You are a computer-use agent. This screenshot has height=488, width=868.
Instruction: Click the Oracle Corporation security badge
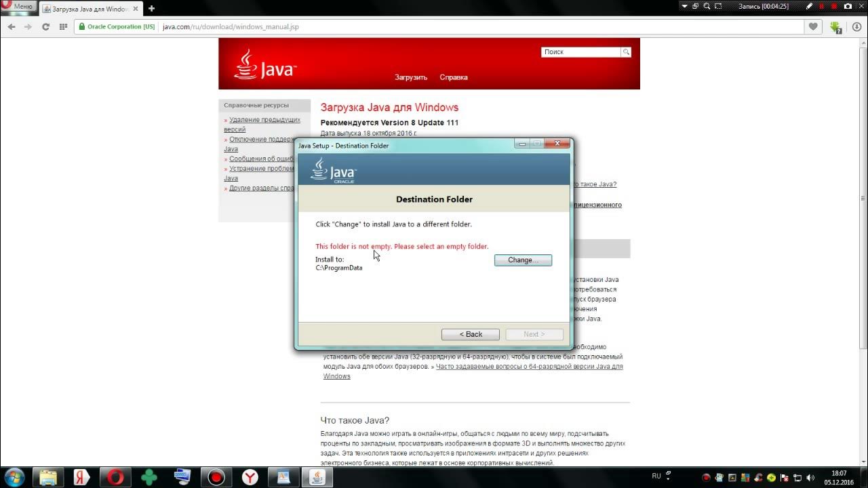point(117,27)
